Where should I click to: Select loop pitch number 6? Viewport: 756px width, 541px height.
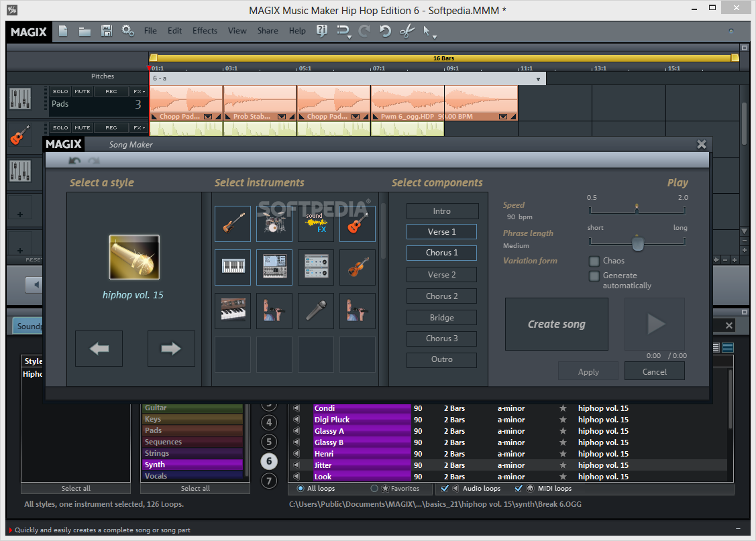coord(269,461)
